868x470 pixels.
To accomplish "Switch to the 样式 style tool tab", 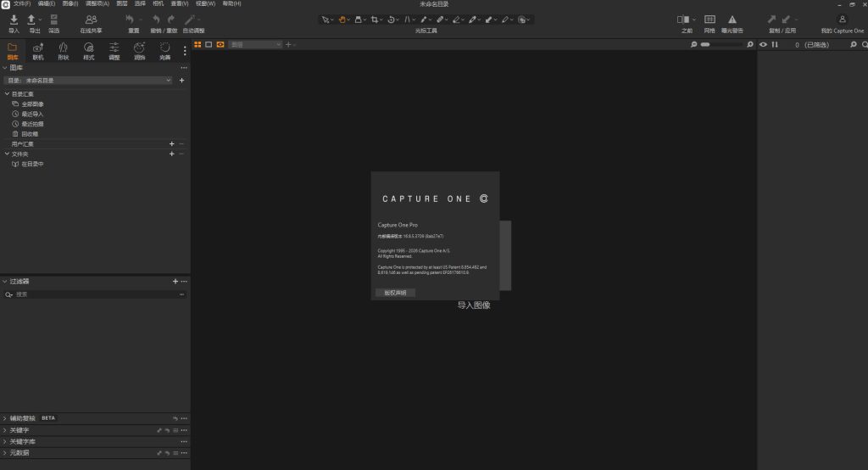I will pos(88,51).
